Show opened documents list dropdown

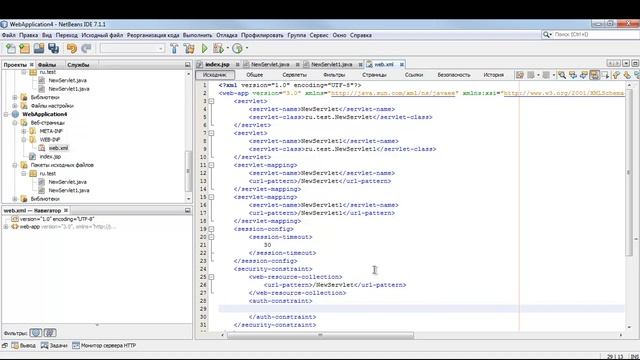click(626, 64)
